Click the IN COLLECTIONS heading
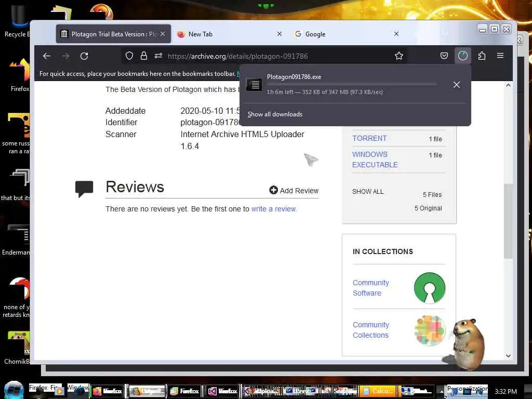Screen dimensions: 532x399 (383, 252)
